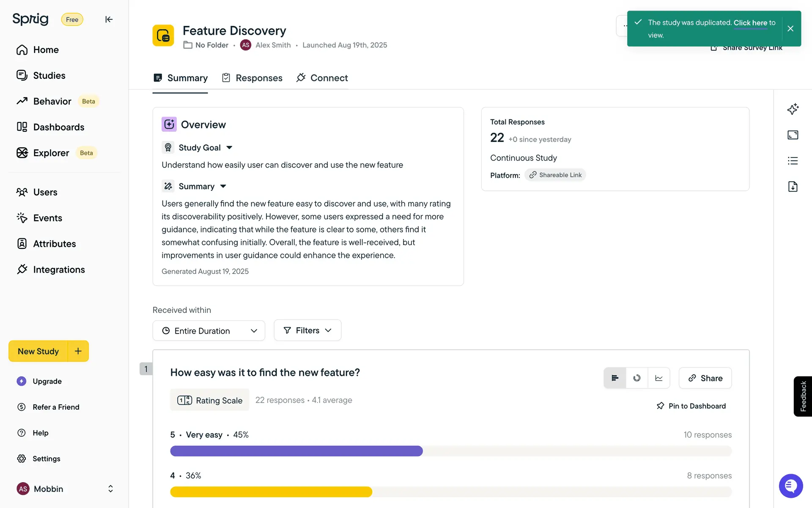The image size is (812, 508).
Task: Collapse the Summary section arrow
Action: click(223, 186)
